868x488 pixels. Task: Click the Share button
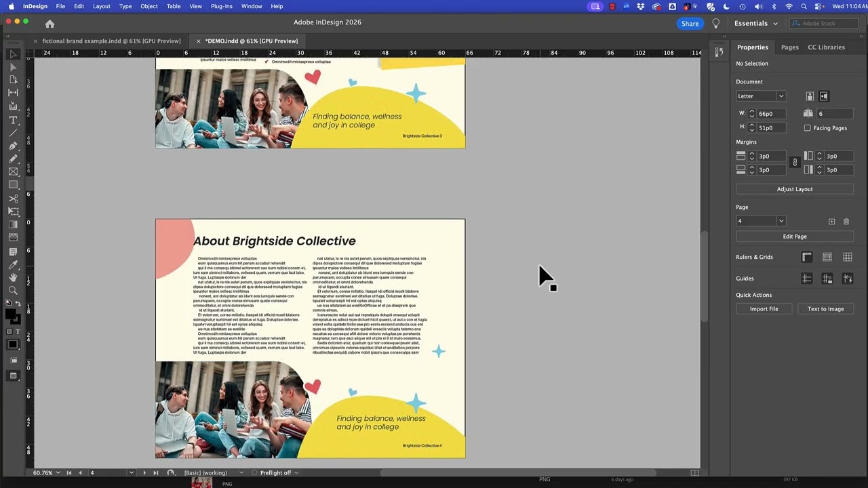(690, 23)
